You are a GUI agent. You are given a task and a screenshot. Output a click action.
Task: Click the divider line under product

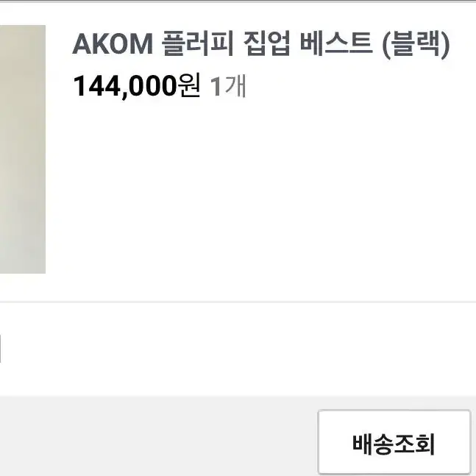(238, 302)
